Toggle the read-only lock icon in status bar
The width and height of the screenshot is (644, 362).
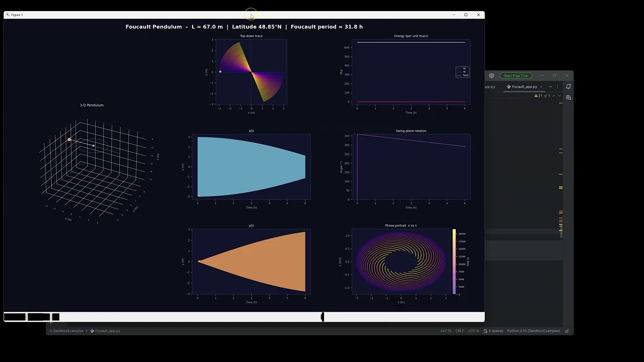(x=567, y=331)
